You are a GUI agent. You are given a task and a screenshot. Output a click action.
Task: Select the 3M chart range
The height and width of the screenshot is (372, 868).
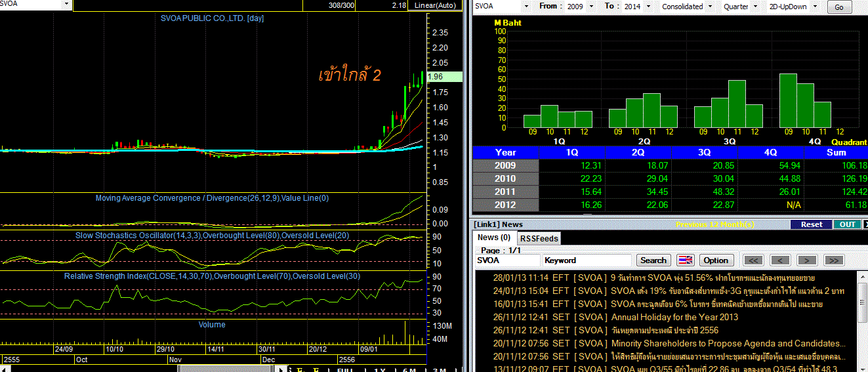tap(440, 369)
